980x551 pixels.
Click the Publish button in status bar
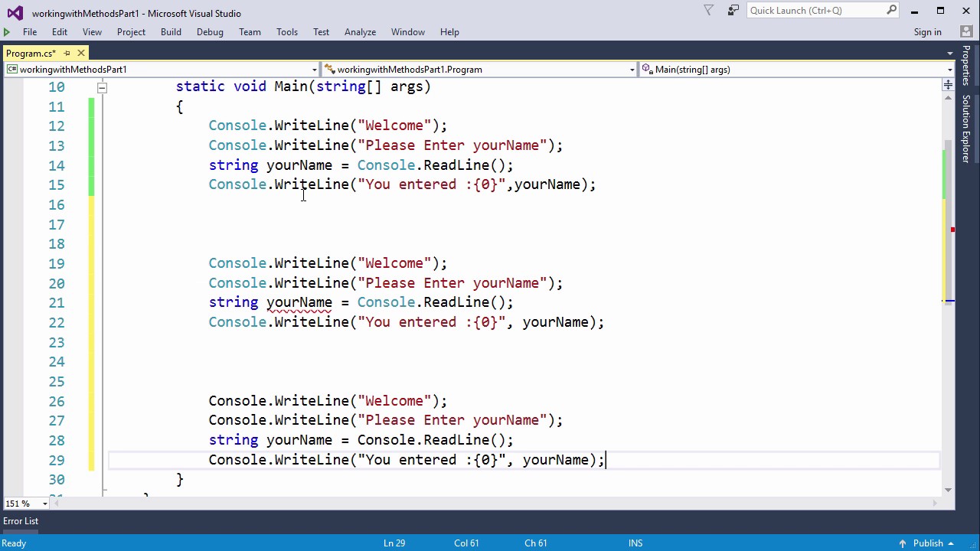pyautogui.click(x=929, y=543)
